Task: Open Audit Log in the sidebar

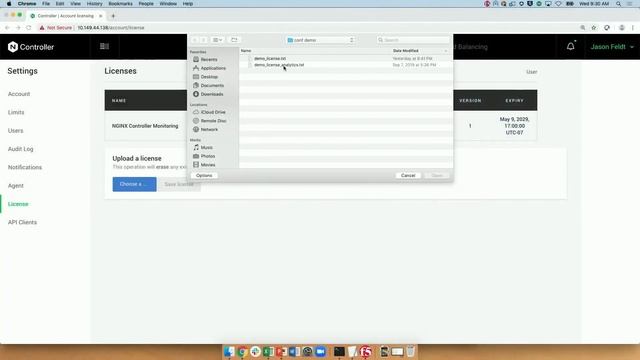Action: click(20, 149)
